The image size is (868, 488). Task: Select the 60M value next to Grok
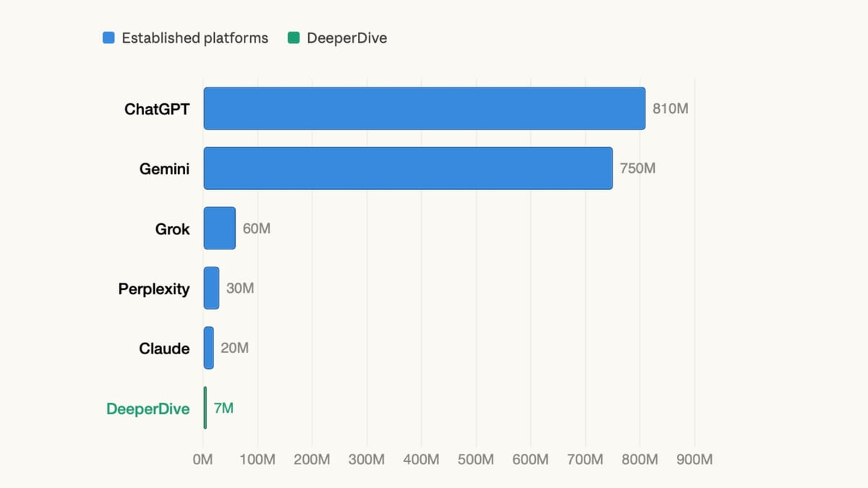tap(257, 228)
